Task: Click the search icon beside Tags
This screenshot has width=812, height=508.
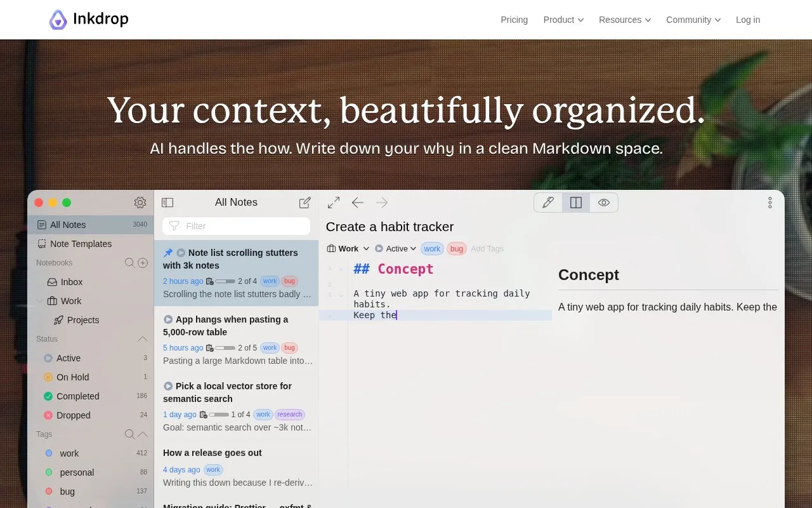Action: [129, 434]
